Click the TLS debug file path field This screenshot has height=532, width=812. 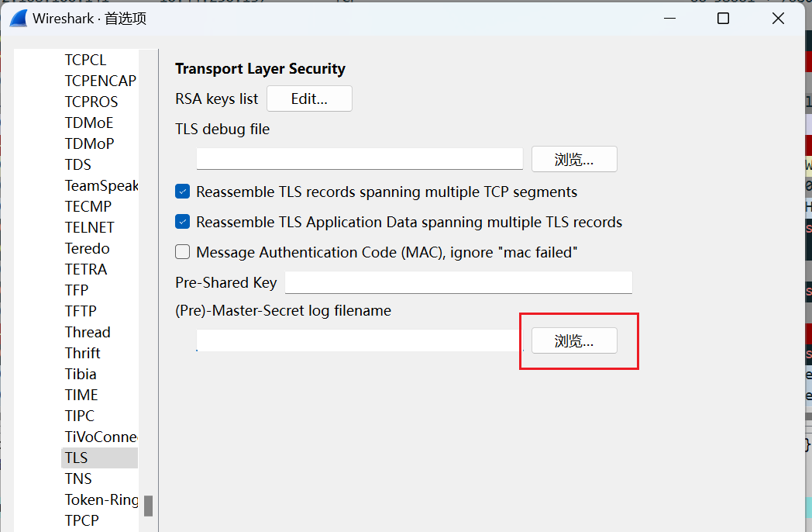360,159
